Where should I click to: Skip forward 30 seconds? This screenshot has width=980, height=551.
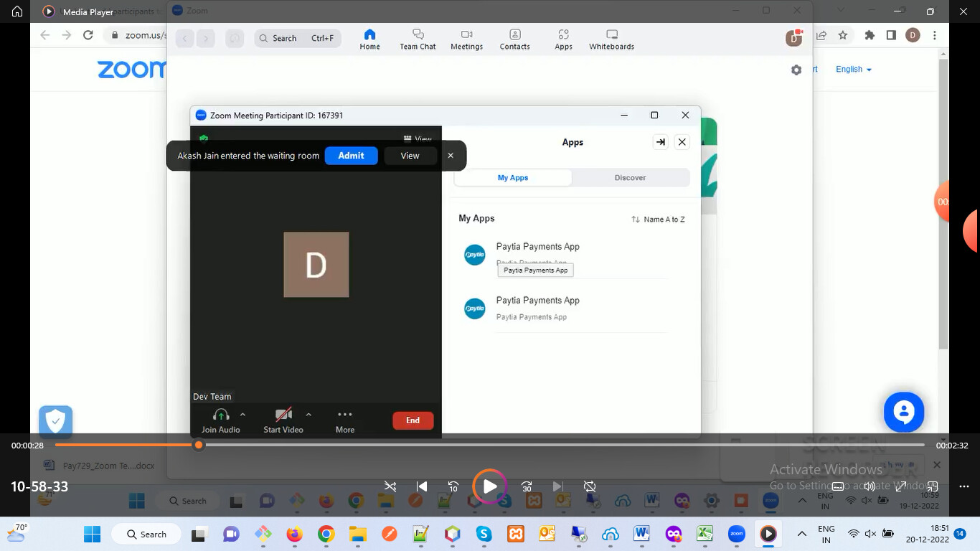[527, 486]
